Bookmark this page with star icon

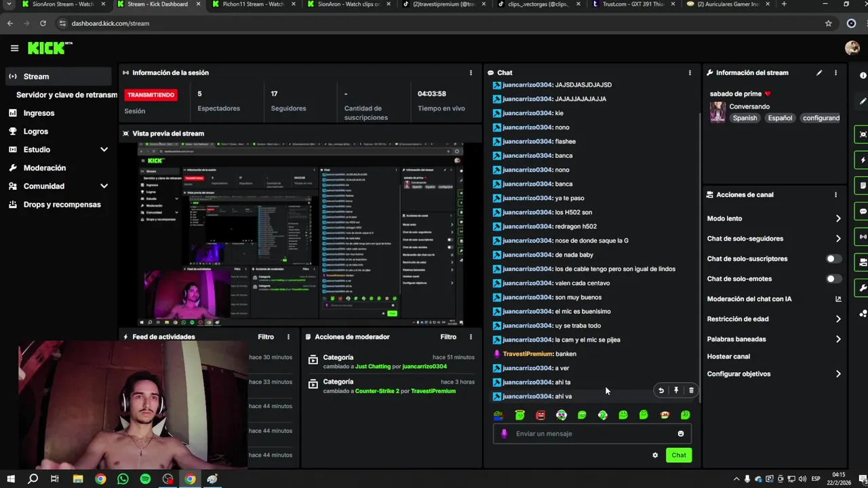coord(828,23)
